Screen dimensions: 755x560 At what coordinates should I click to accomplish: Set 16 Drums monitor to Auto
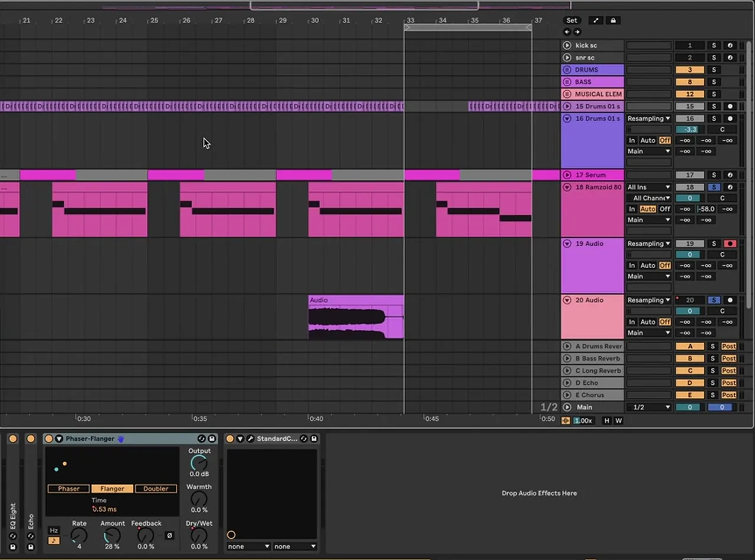(x=648, y=140)
